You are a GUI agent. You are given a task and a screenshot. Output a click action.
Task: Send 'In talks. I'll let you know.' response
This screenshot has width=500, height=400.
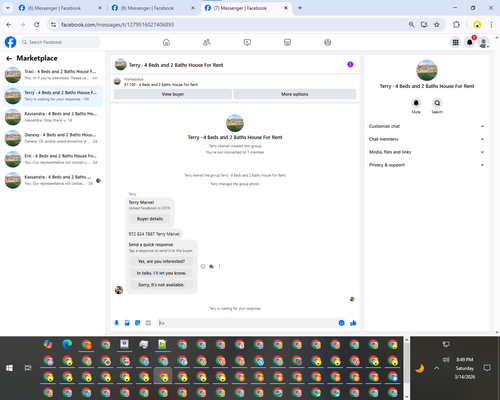tap(161, 273)
